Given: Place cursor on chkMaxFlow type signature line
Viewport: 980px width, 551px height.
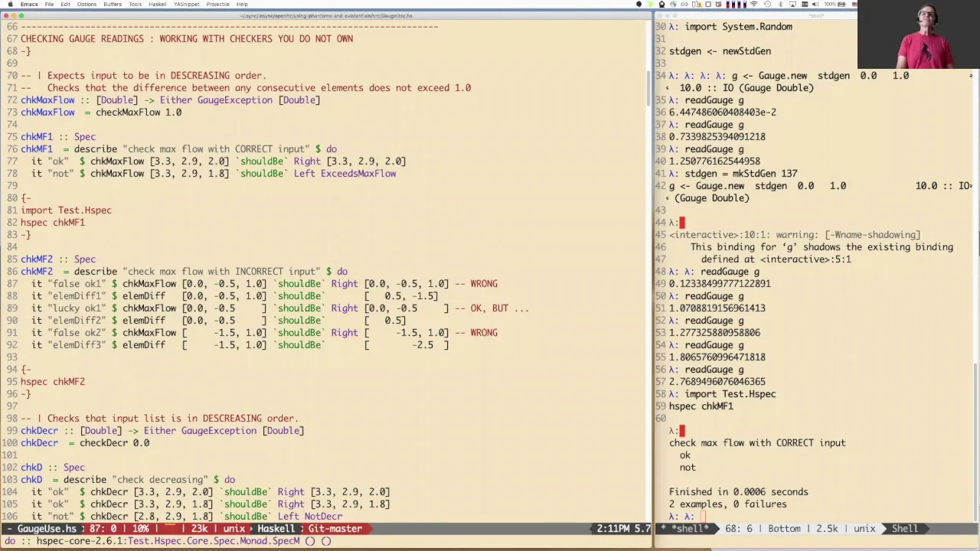Looking at the screenshot, I should point(170,100).
